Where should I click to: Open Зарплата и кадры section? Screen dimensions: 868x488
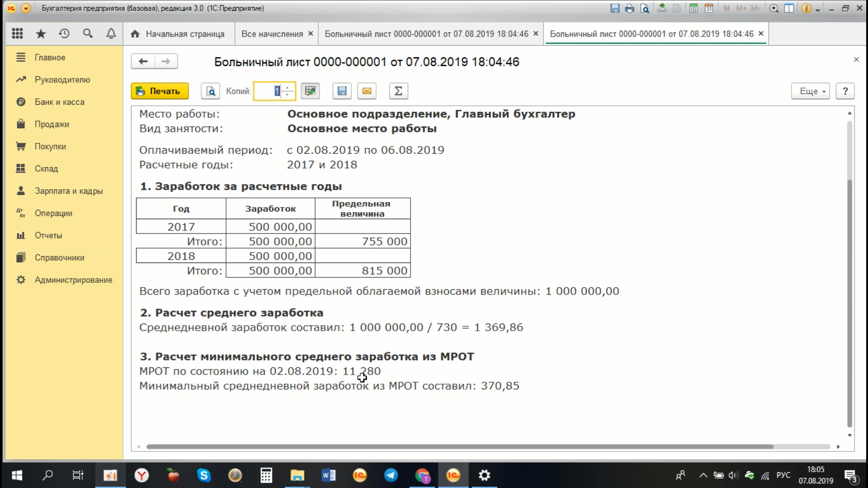pyautogui.click(x=68, y=191)
